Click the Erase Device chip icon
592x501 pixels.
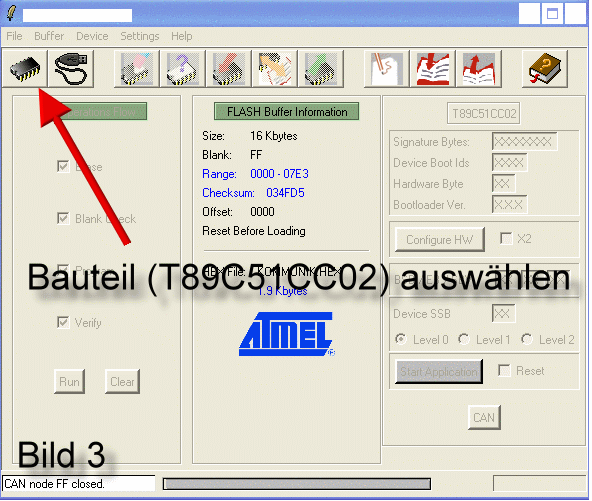(x=137, y=69)
